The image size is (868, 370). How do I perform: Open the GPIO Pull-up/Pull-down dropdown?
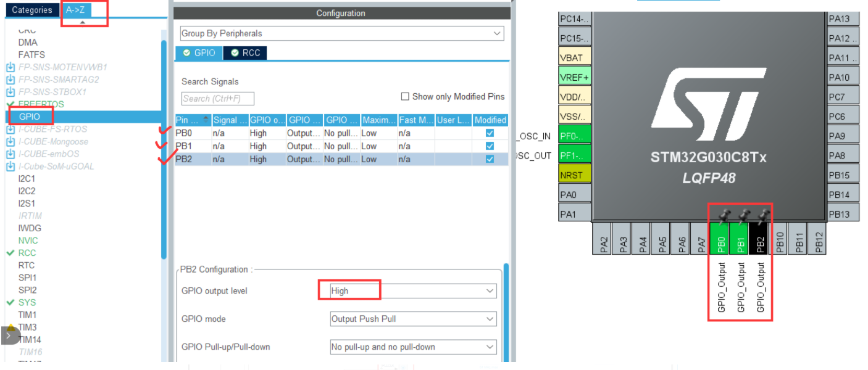click(413, 347)
